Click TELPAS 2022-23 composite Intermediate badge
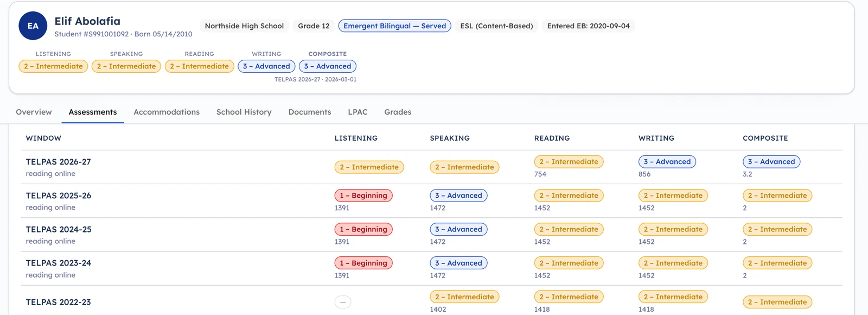 (777, 302)
